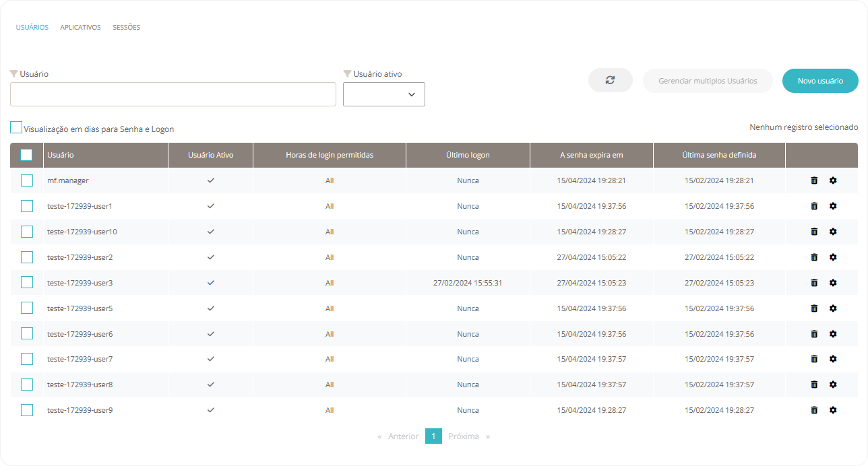Go to Anterior page
Viewport: 868px width, 466px height.
coord(403,436)
